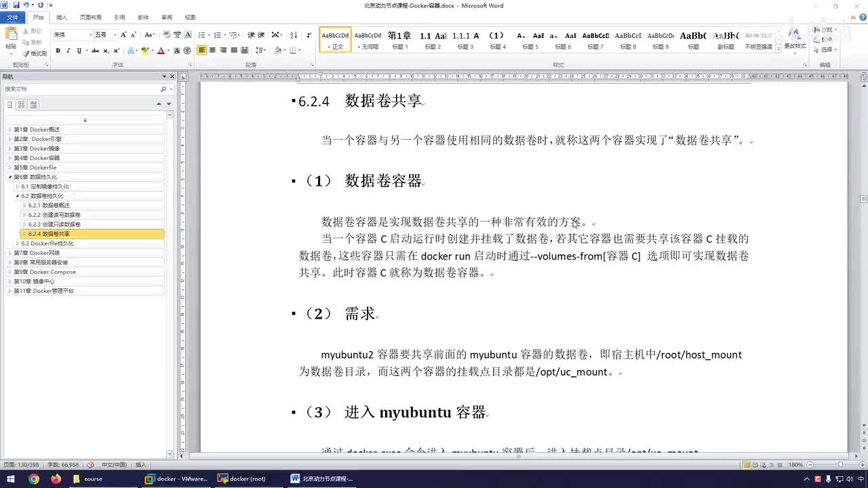The height and width of the screenshot is (488, 868).
Task: Collapse 6.2 数据卷持久化 in navigation
Action: coord(17,196)
